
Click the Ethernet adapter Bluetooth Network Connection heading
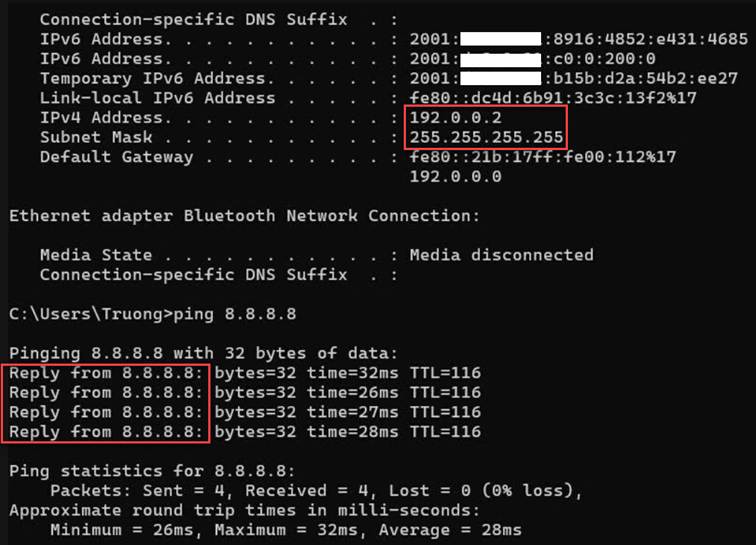244,216
